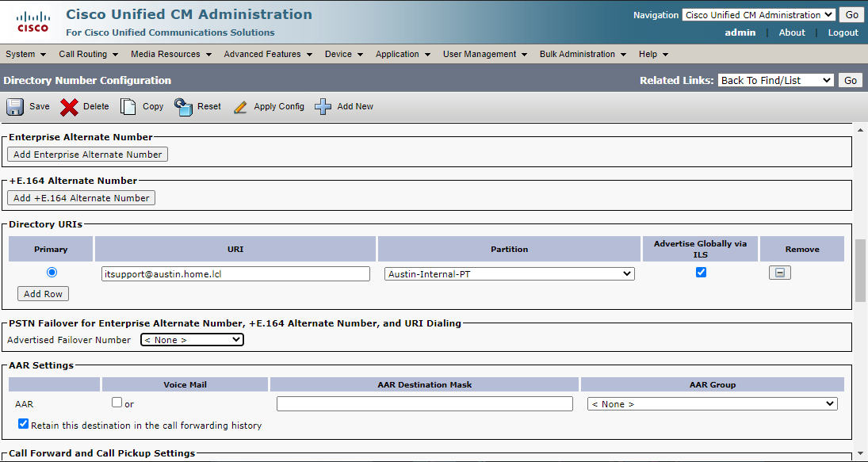
Task: Open the System menu
Action: coord(25,54)
